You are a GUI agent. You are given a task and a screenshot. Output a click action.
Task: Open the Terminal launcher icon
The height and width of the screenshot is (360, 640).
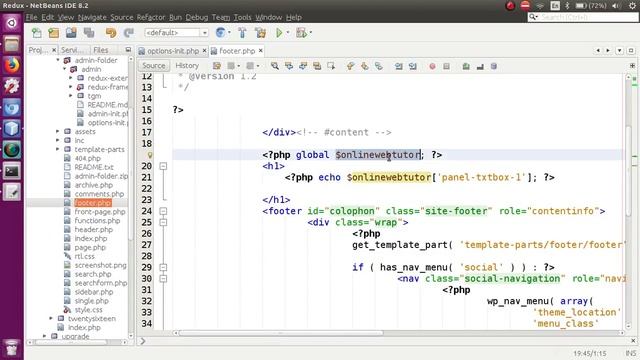[x=11, y=171]
